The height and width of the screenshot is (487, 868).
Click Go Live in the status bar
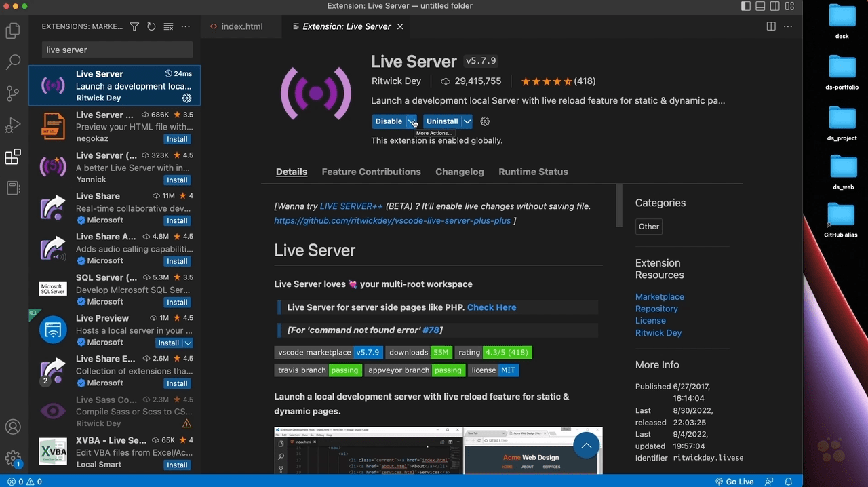tap(734, 482)
